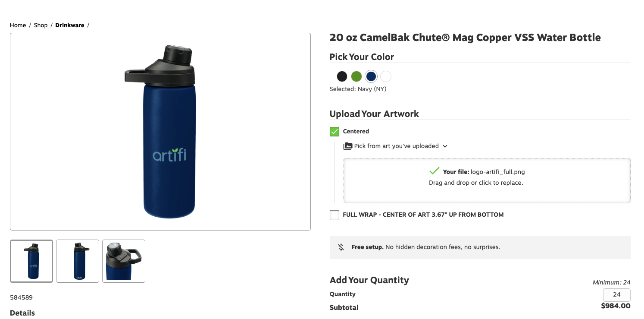The width and height of the screenshot is (644, 319).
Task: Open the Home breadcrumb link
Action: point(18,25)
